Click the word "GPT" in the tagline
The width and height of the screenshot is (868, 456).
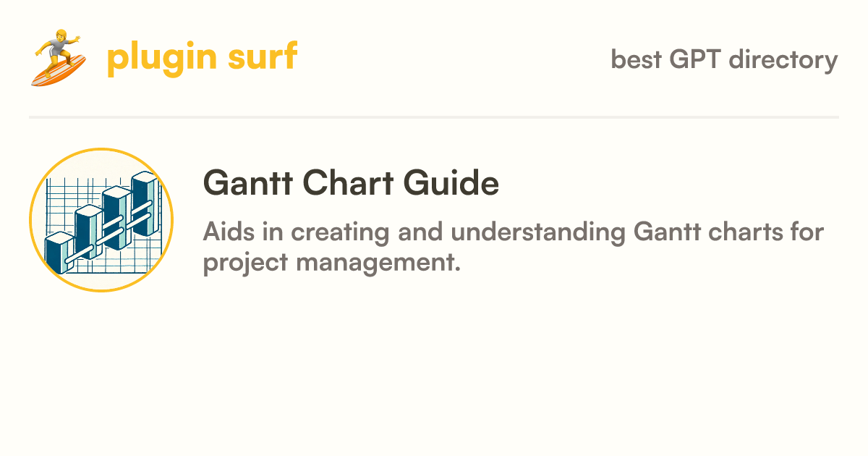click(696, 59)
